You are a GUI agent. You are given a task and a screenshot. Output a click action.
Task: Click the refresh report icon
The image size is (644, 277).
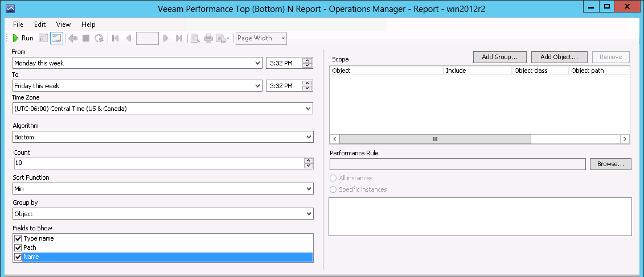pos(99,38)
